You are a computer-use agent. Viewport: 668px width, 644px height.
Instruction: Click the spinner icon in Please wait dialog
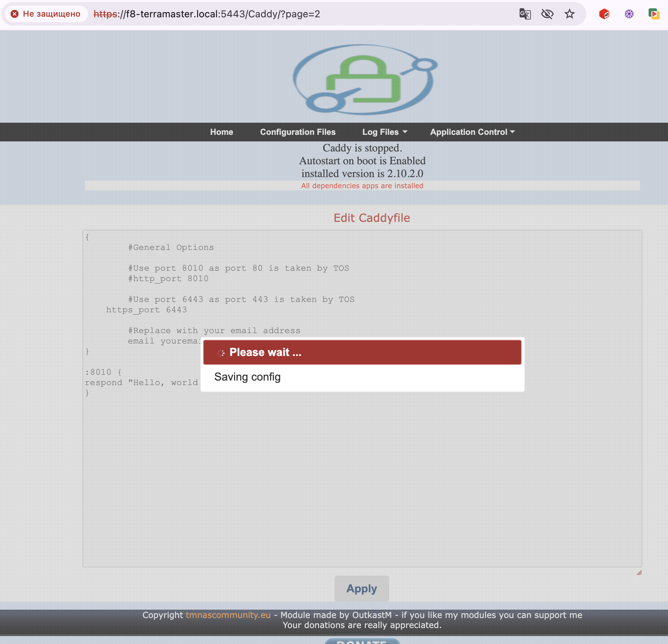click(221, 353)
